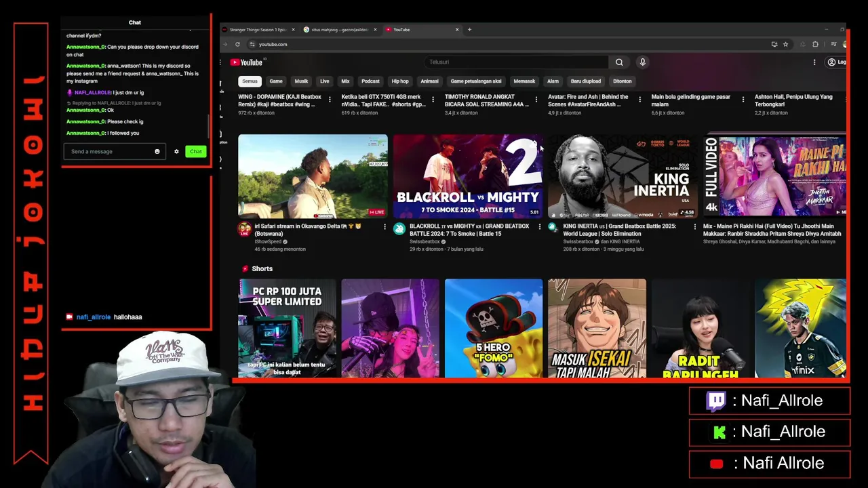Open options menu for Main bola gelinding video
Screen dimensions: 868x488
743,100
